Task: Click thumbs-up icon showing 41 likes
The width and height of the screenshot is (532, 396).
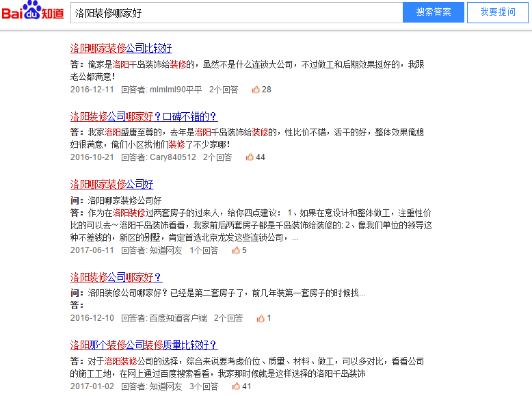Action: coord(236,386)
